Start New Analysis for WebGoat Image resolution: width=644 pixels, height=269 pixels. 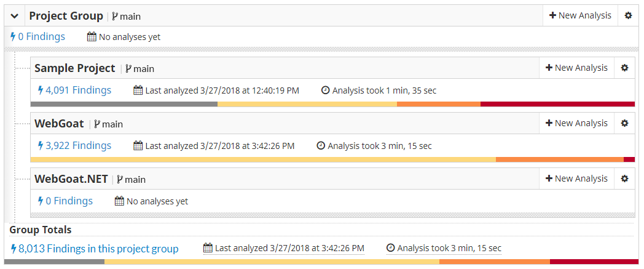point(576,123)
